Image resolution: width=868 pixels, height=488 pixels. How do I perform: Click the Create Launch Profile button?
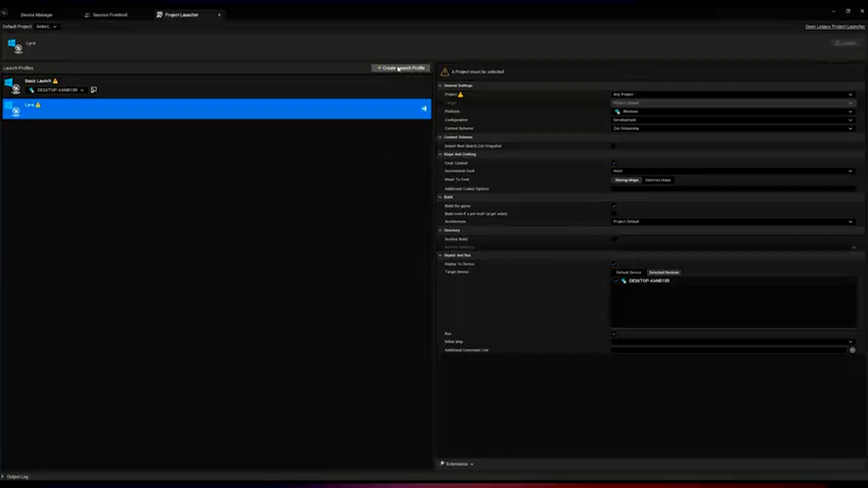tap(400, 68)
